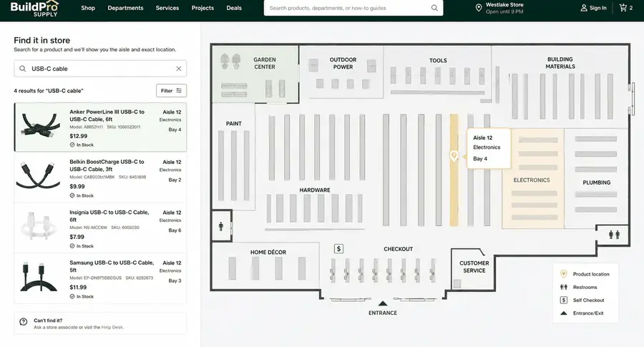Click the $9.99 price

tap(77, 187)
